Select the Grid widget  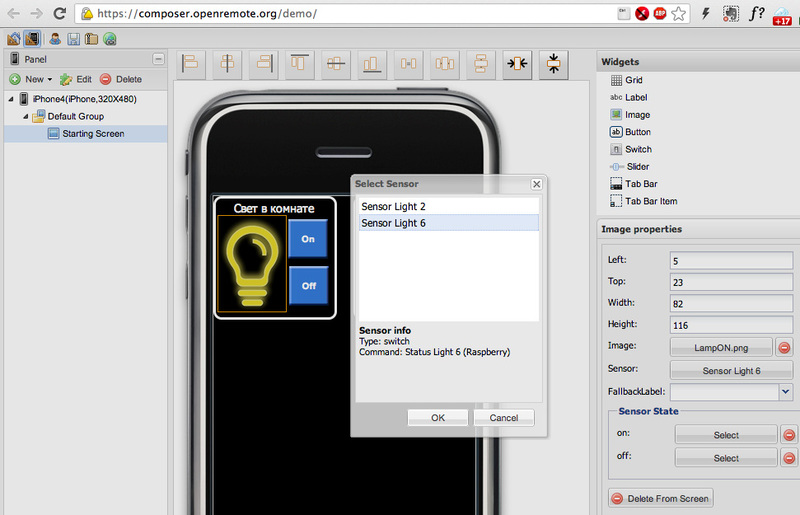(x=627, y=80)
